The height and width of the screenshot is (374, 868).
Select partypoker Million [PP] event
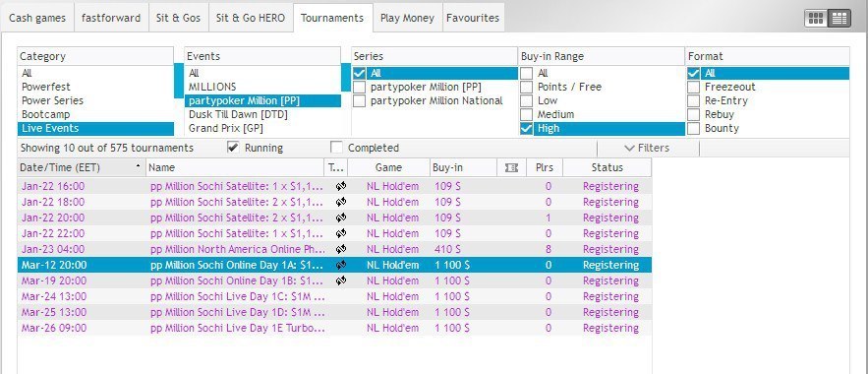point(262,100)
